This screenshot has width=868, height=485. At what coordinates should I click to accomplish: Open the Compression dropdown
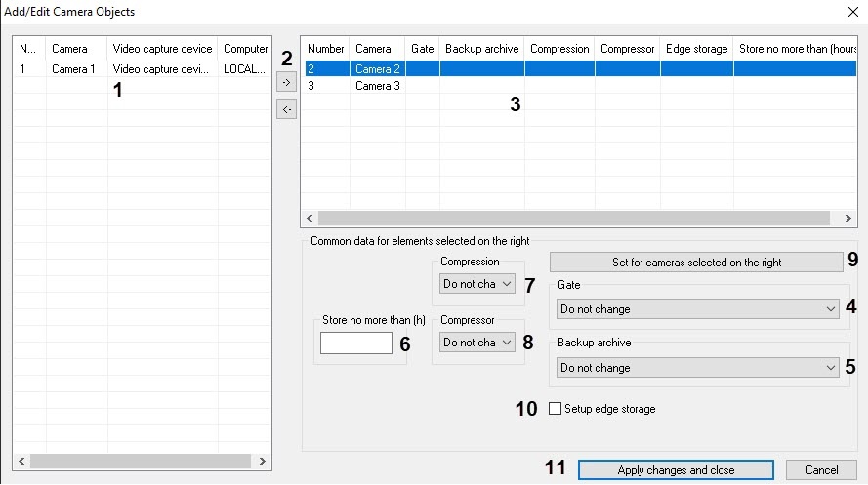coord(476,284)
